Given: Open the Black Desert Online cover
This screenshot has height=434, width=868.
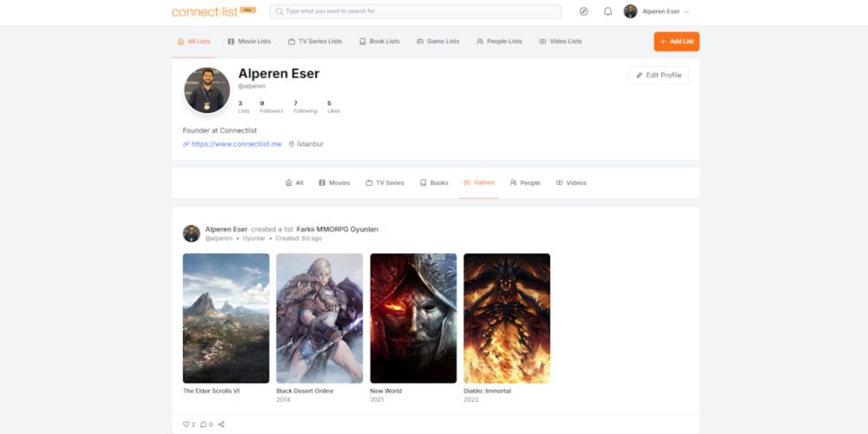Looking at the screenshot, I should pyautogui.click(x=319, y=319).
